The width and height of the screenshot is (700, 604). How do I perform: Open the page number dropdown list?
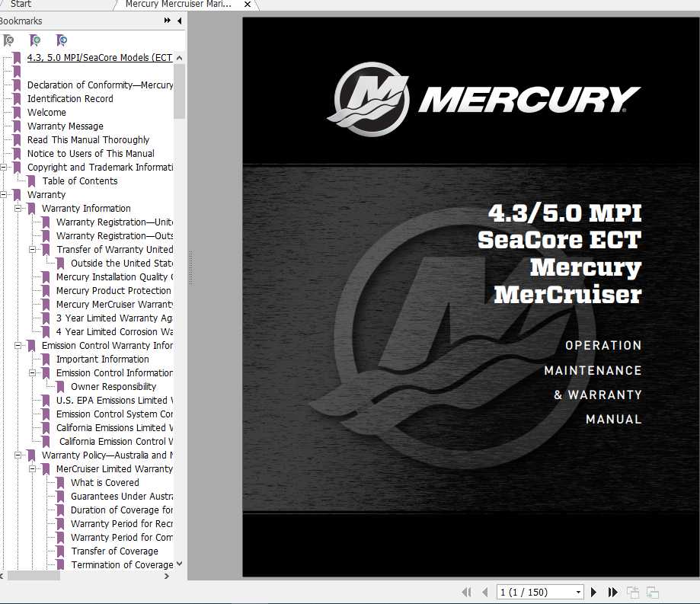pos(578,592)
